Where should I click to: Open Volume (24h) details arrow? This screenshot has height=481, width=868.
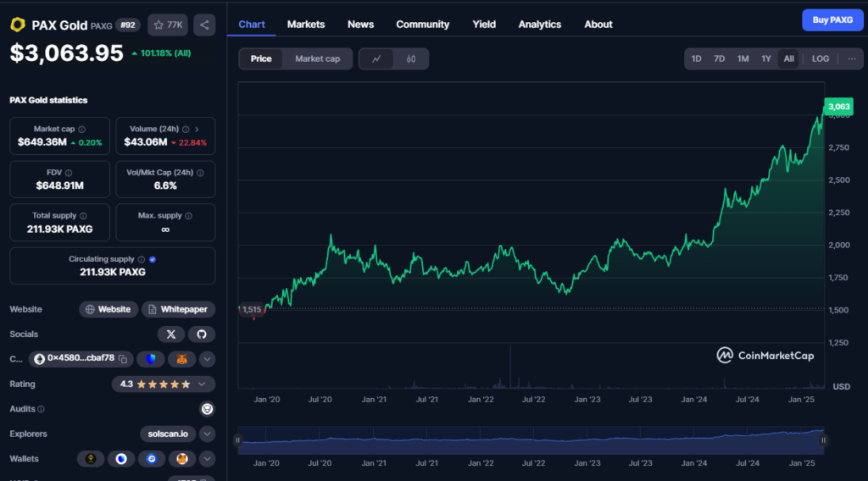click(197, 129)
